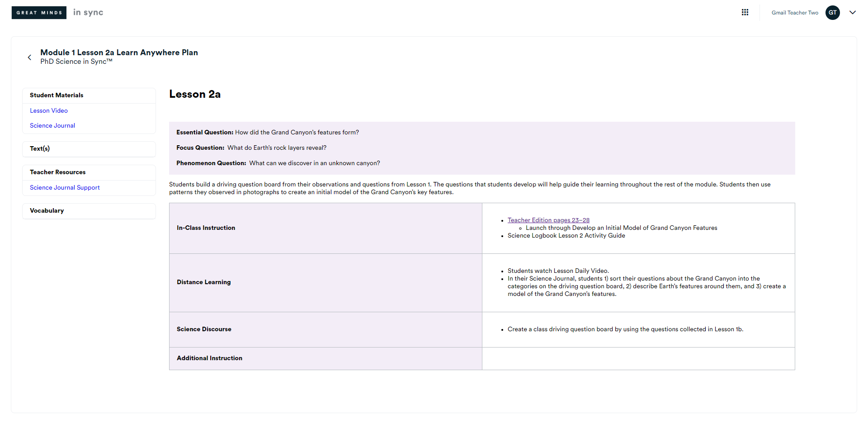Open Teacher Edition pages 23–28 link

click(548, 220)
